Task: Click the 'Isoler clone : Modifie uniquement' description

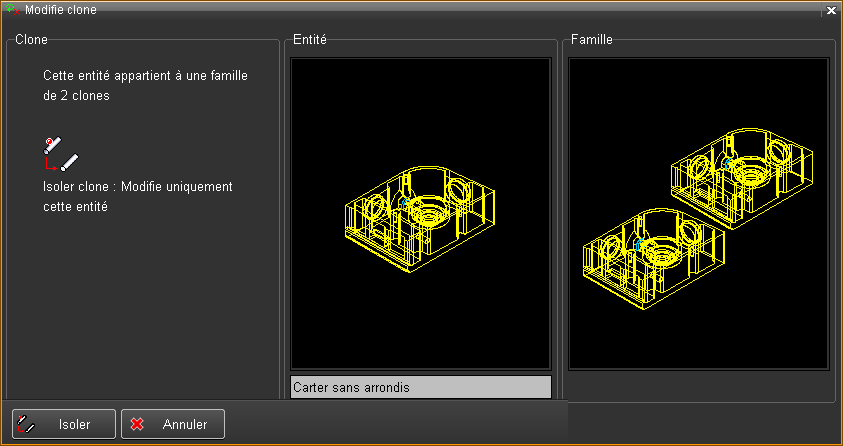Action: pos(138,187)
